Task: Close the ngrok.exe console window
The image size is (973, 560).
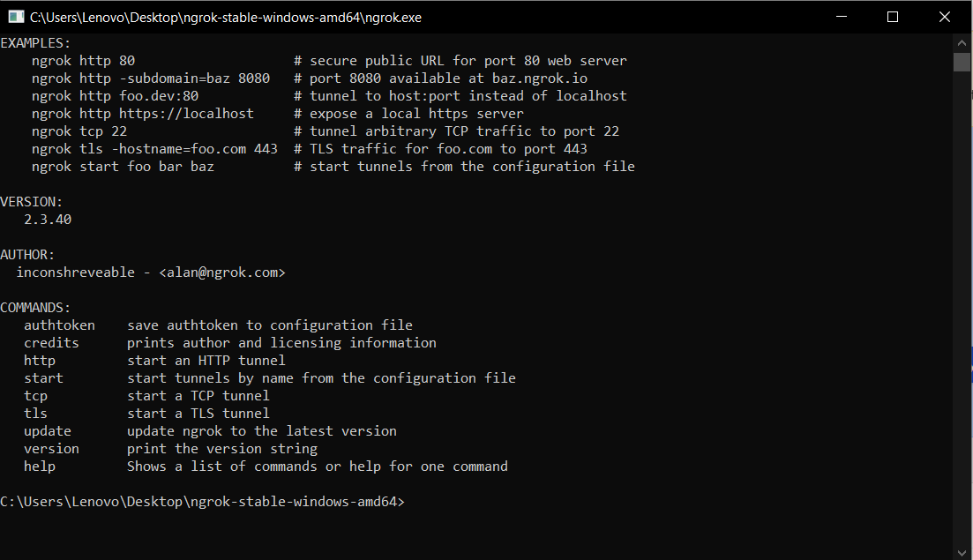Action: (945, 17)
